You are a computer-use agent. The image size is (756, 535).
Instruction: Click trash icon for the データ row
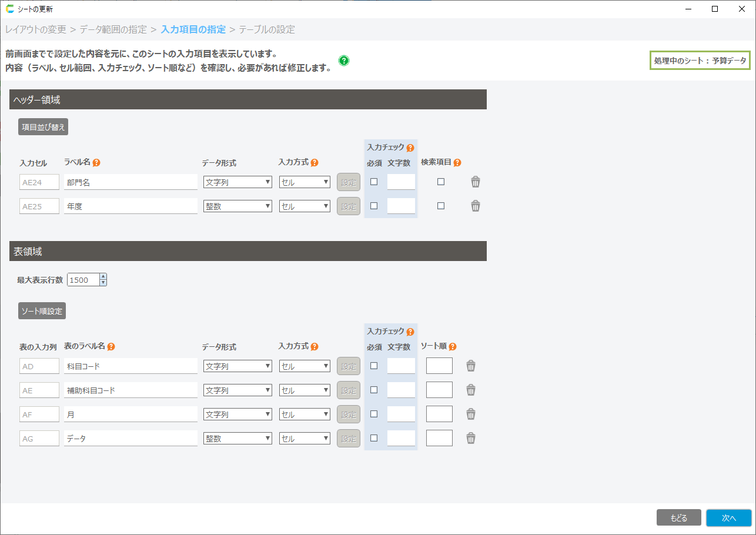471,439
